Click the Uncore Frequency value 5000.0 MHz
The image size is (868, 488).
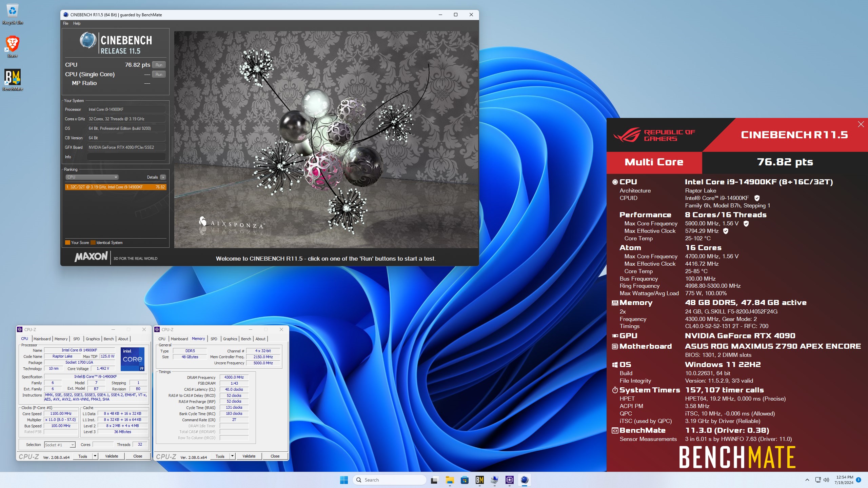point(263,363)
